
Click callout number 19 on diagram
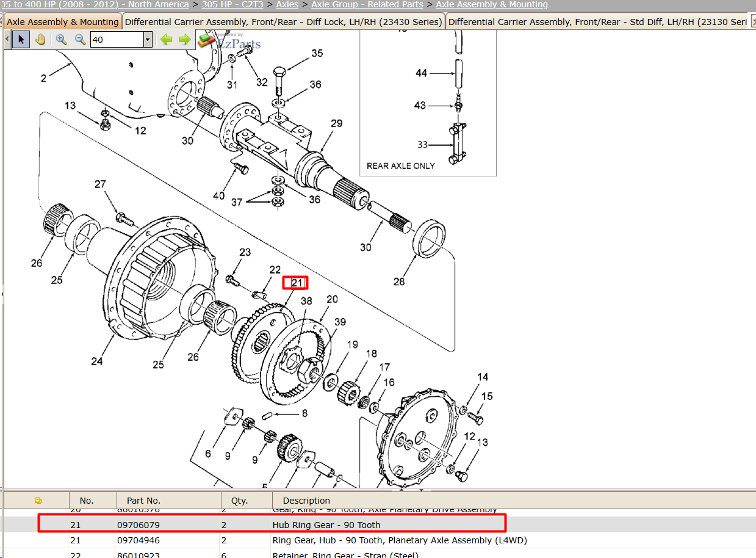[353, 345]
